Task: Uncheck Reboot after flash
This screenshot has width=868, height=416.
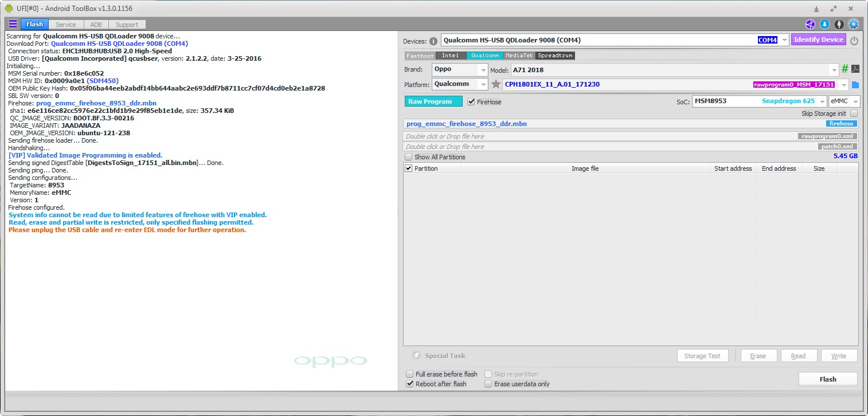Action: [x=409, y=384]
